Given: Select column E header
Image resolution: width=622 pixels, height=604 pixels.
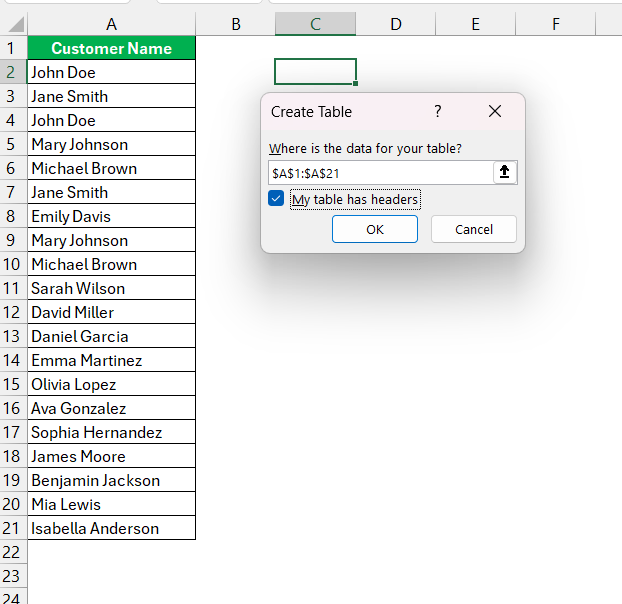Looking at the screenshot, I should click(476, 24).
